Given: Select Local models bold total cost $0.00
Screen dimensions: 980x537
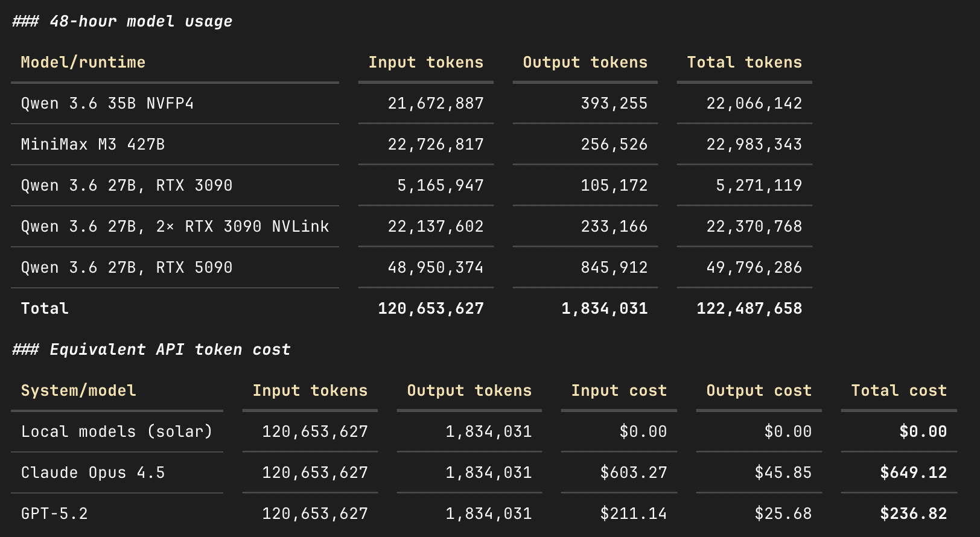Looking at the screenshot, I should pyautogui.click(x=923, y=431).
